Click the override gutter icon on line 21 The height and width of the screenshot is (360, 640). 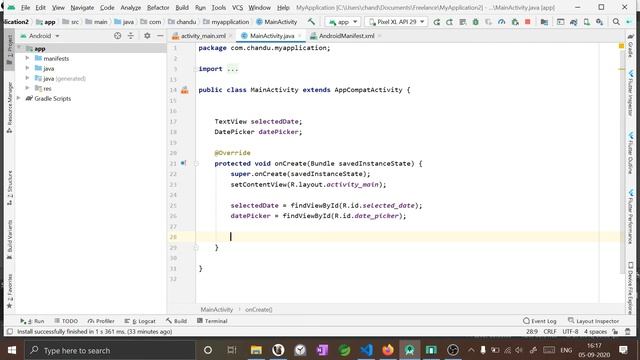[x=183, y=163]
